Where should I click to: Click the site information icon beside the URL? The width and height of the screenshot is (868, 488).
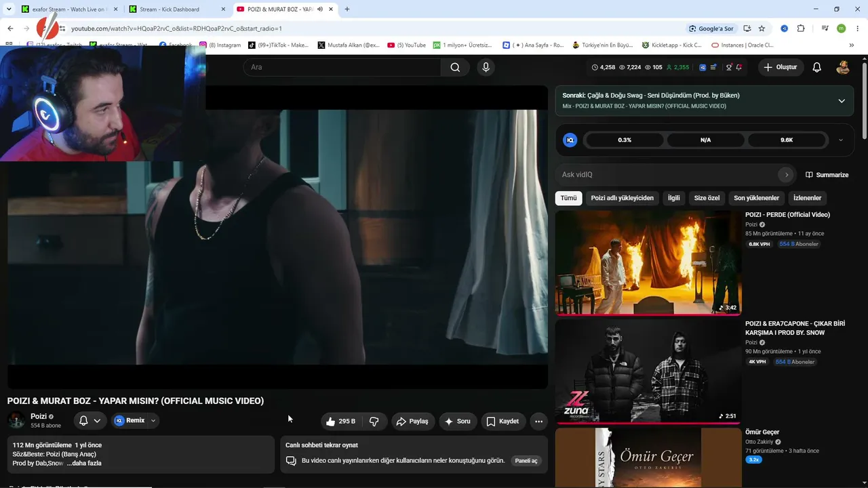click(x=62, y=28)
